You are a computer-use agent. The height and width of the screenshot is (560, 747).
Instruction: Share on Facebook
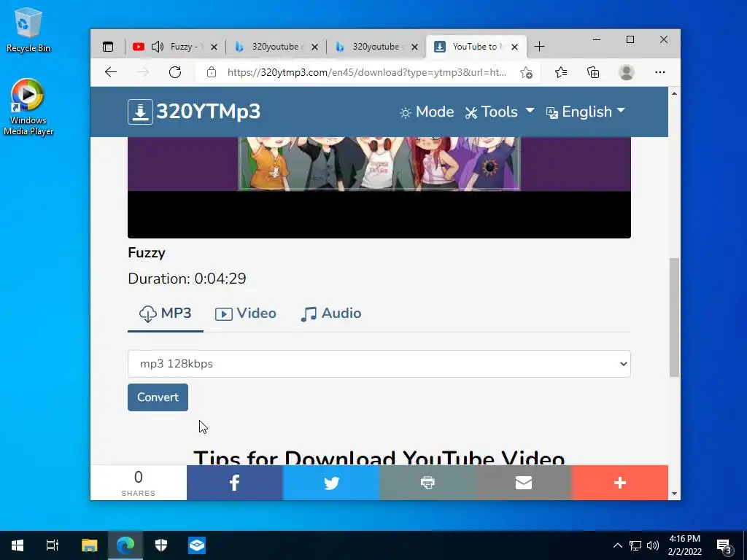(235, 483)
